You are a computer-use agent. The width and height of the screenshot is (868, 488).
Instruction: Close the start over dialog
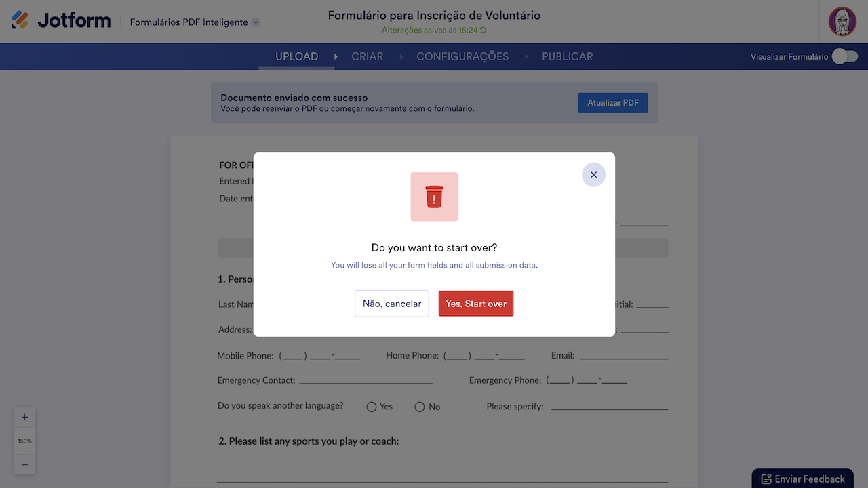point(593,175)
